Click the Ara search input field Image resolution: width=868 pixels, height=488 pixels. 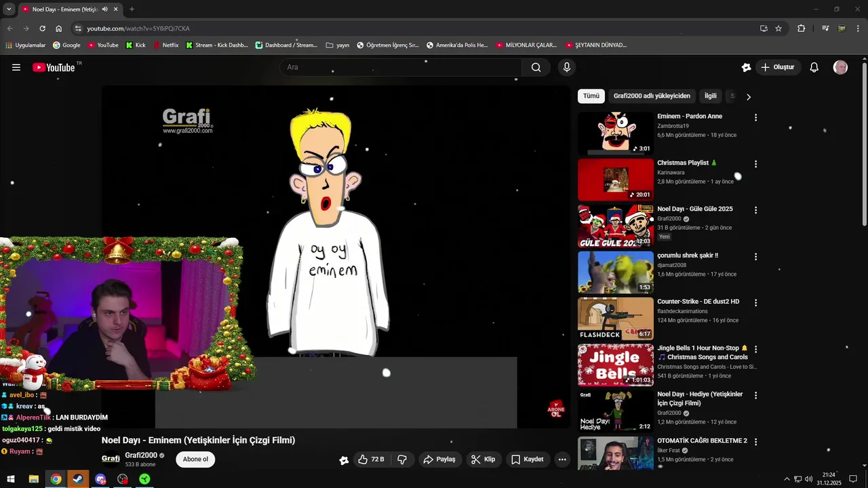pos(401,67)
